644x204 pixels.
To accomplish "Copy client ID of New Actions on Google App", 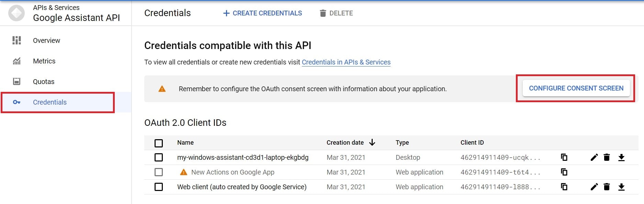I will click(x=564, y=172).
